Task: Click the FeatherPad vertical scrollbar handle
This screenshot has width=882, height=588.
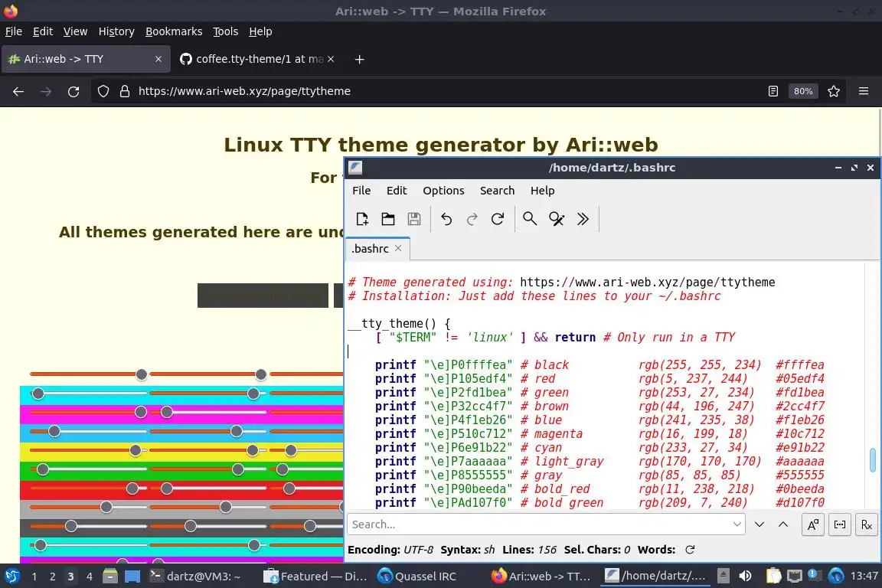Action: [873, 460]
